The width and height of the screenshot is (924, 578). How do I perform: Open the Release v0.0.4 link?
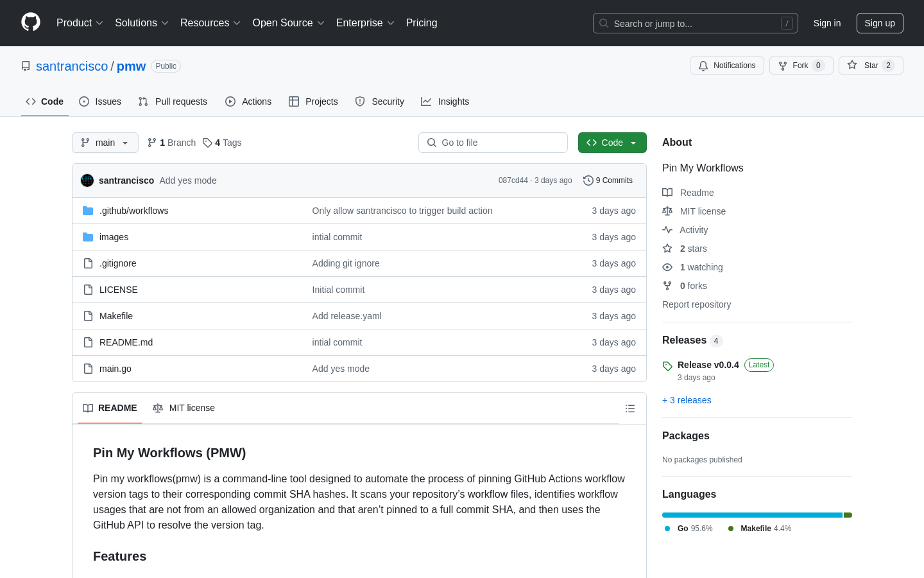708,365
